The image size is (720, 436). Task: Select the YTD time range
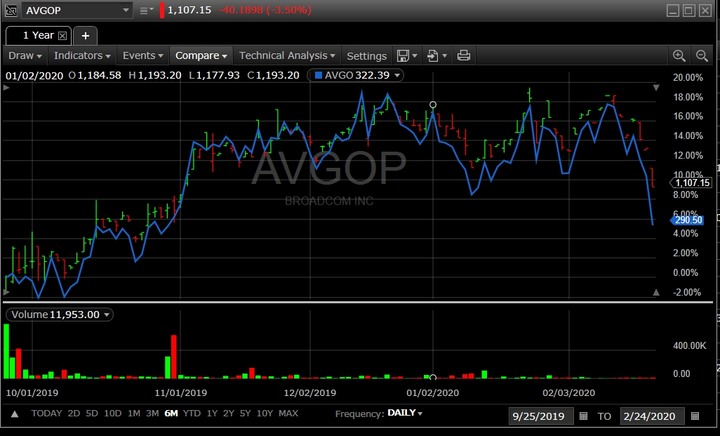click(x=191, y=414)
